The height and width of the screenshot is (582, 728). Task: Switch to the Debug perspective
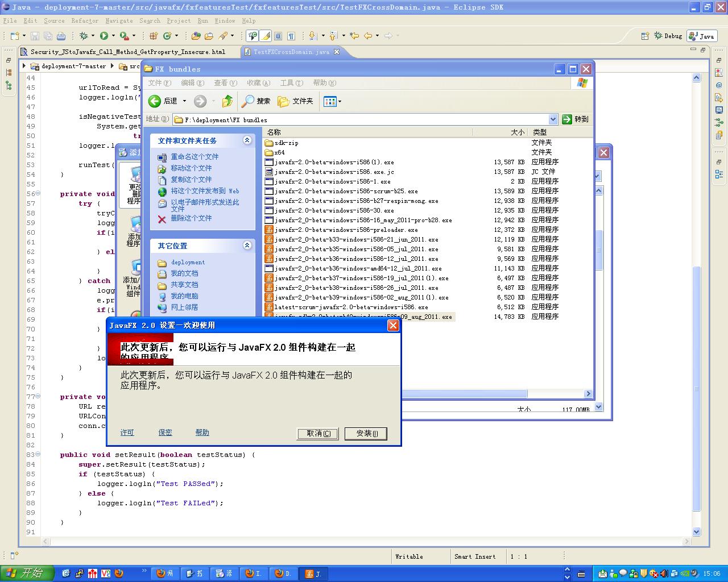pos(669,36)
